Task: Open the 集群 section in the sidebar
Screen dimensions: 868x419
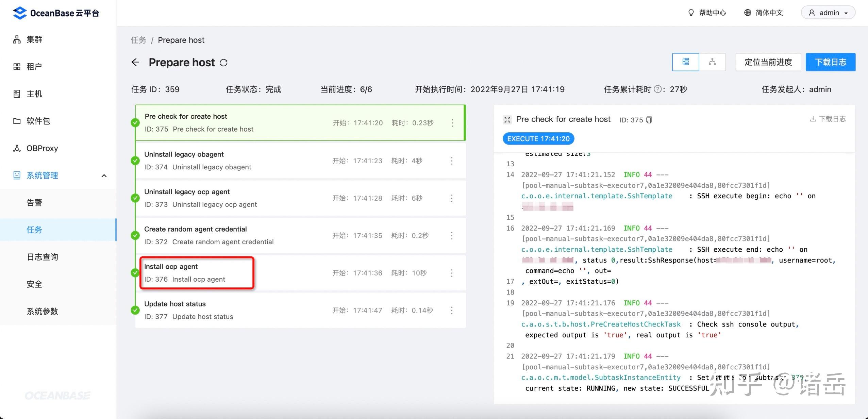Action: point(34,39)
